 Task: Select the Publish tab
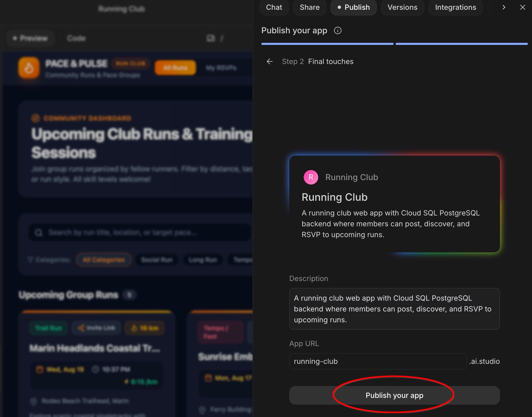click(354, 7)
